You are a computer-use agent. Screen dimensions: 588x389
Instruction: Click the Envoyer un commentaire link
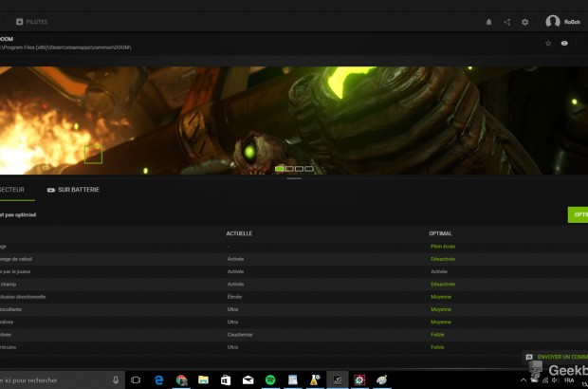tap(560, 358)
